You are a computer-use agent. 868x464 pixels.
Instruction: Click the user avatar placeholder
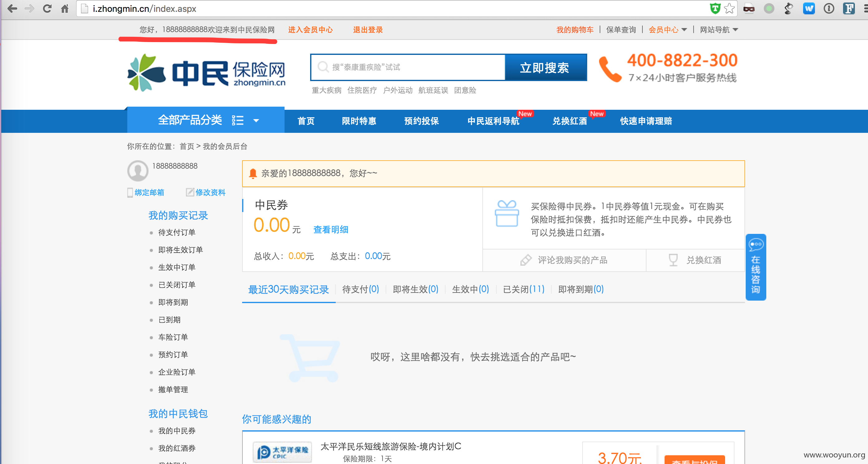[138, 171]
